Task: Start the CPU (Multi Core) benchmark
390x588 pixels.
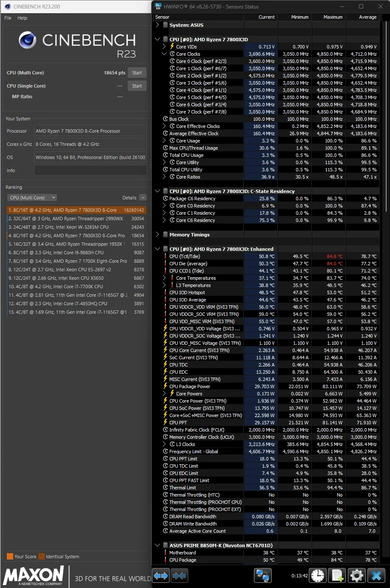Action: (x=137, y=73)
